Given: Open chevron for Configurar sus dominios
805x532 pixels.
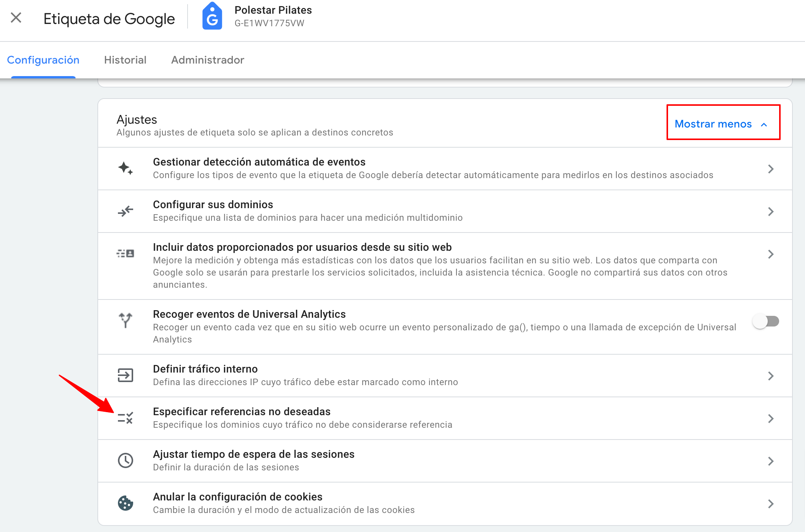Looking at the screenshot, I should [x=771, y=212].
